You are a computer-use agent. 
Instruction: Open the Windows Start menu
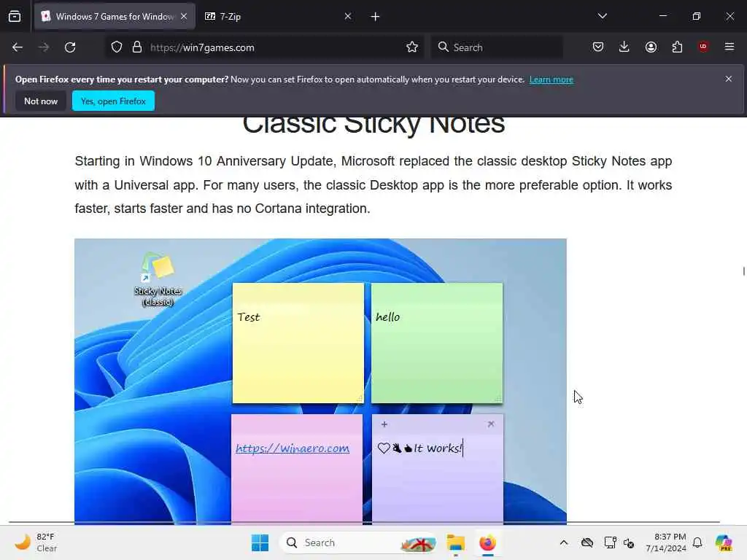(x=260, y=542)
